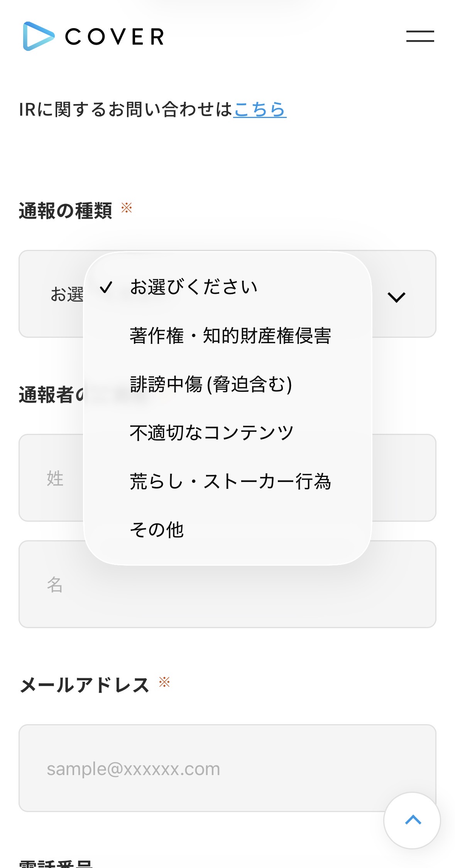Pick 不適切なコンテンツ from the dropdown
The image size is (455, 868).
point(211,433)
